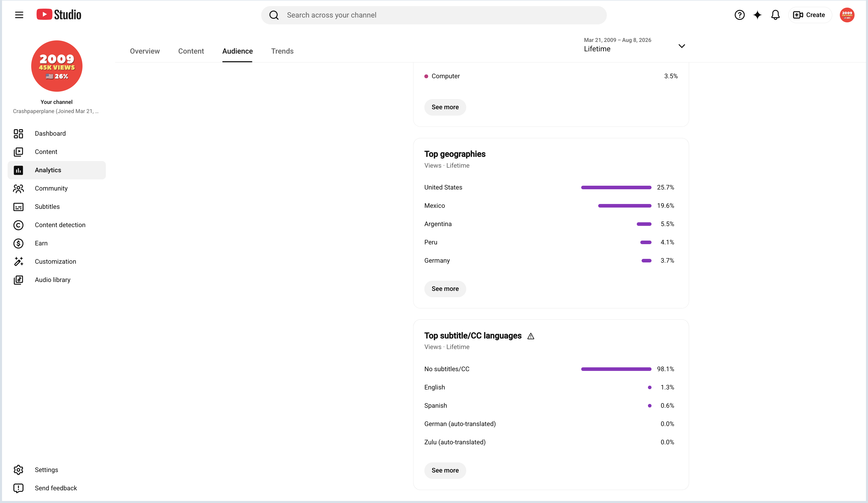This screenshot has width=868, height=503.
Task: Click the Spanish subtitle percentage dot
Action: pyautogui.click(x=649, y=405)
